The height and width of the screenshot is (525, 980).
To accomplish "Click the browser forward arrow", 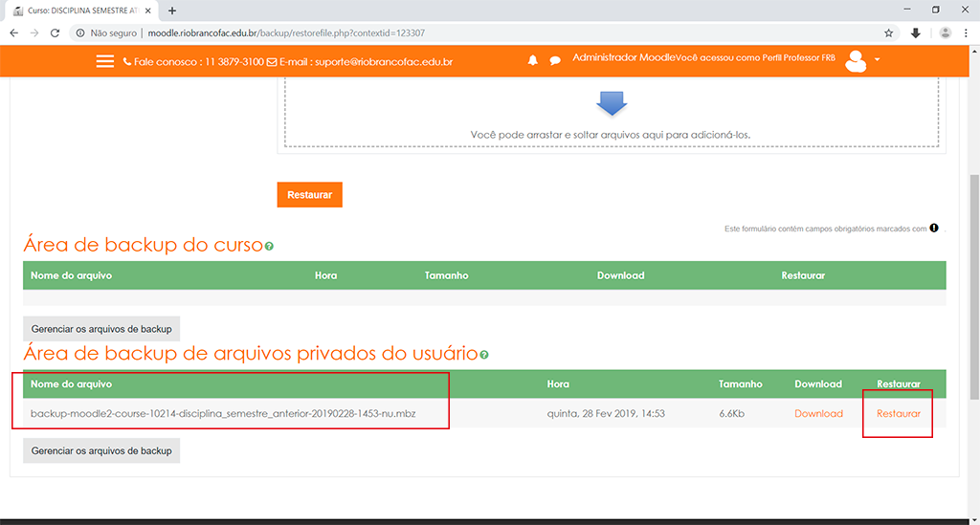I will tap(34, 33).
